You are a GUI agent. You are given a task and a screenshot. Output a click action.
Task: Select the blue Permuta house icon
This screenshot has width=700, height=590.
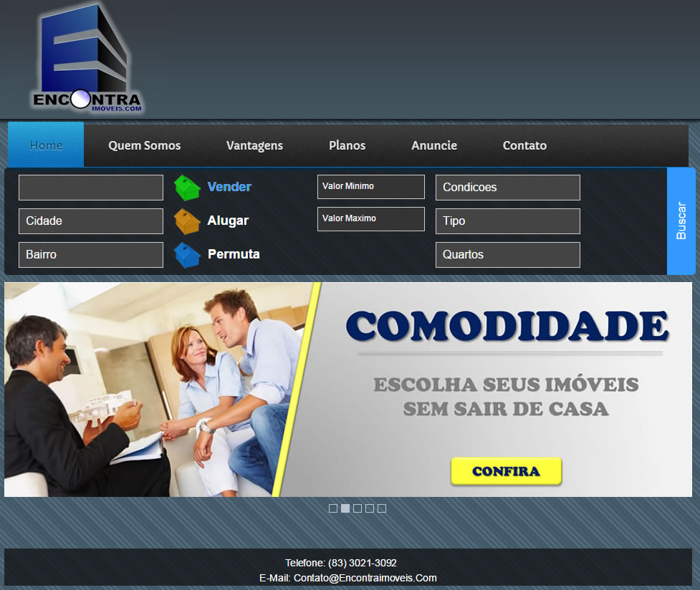coord(187,255)
